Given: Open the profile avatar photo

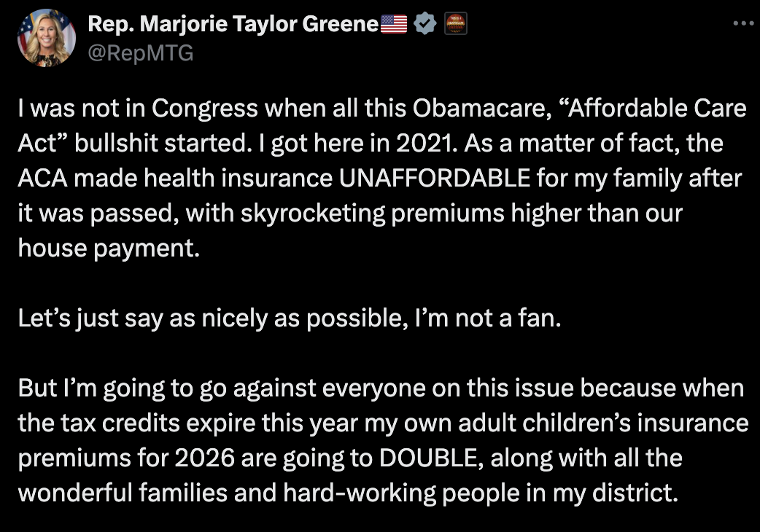Looking at the screenshot, I should (47, 38).
